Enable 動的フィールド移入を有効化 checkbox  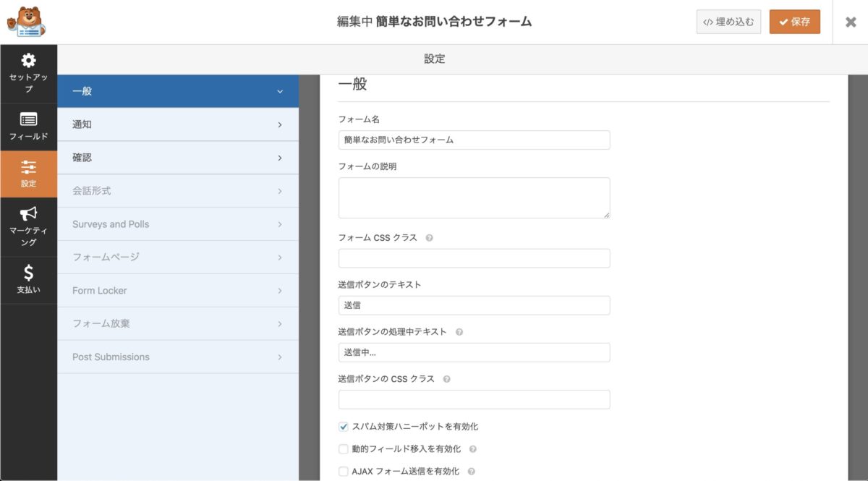tap(344, 449)
